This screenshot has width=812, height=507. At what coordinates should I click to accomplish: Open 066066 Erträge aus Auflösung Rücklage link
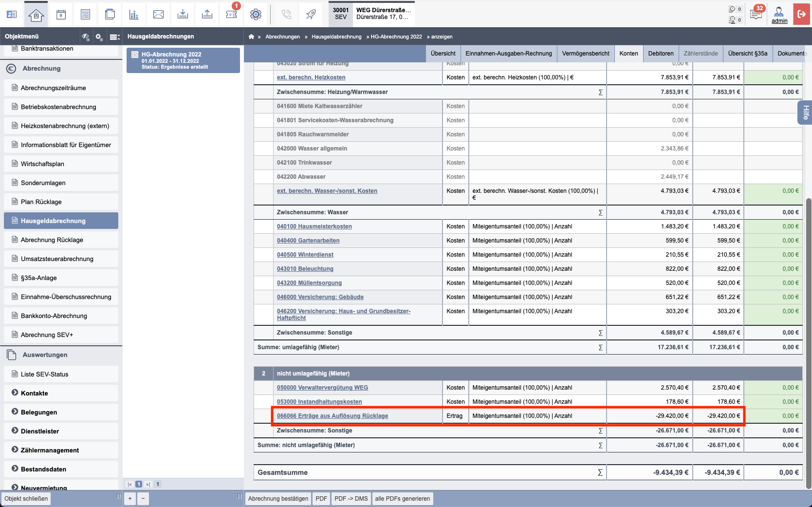click(332, 416)
